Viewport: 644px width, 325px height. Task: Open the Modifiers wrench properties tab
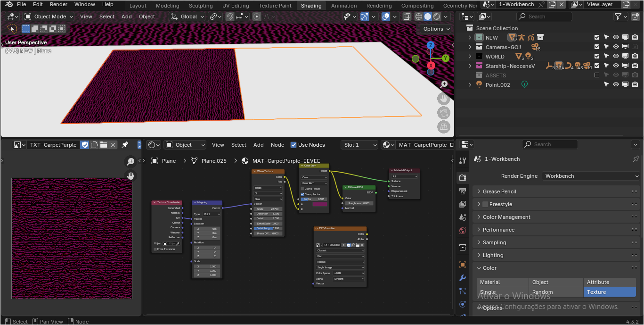[463, 278]
